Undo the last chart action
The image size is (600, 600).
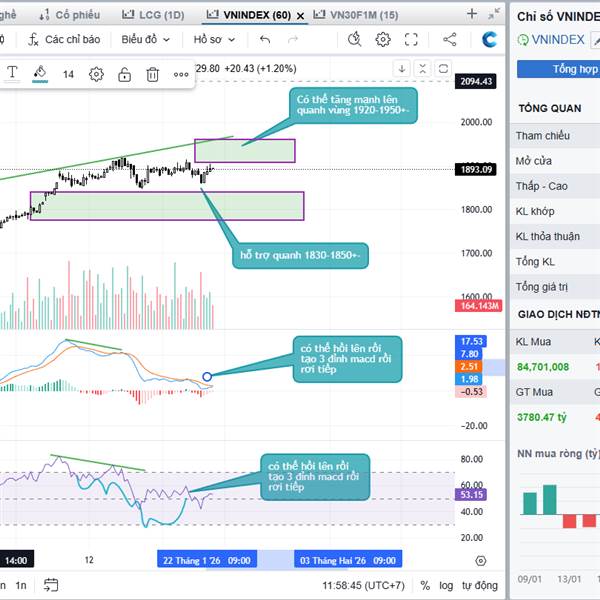coord(265,39)
